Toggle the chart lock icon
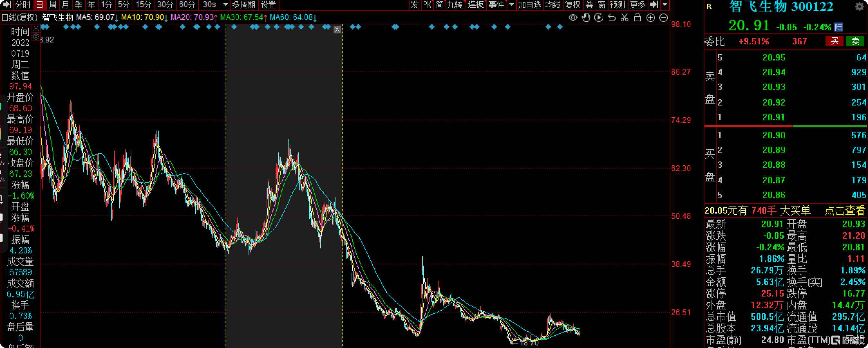Image resolution: width=868 pixels, height=348 pixels. tap(637, 17)
